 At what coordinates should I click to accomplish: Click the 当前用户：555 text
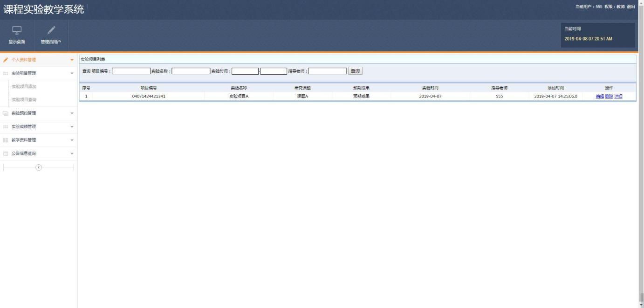(589, 7)
